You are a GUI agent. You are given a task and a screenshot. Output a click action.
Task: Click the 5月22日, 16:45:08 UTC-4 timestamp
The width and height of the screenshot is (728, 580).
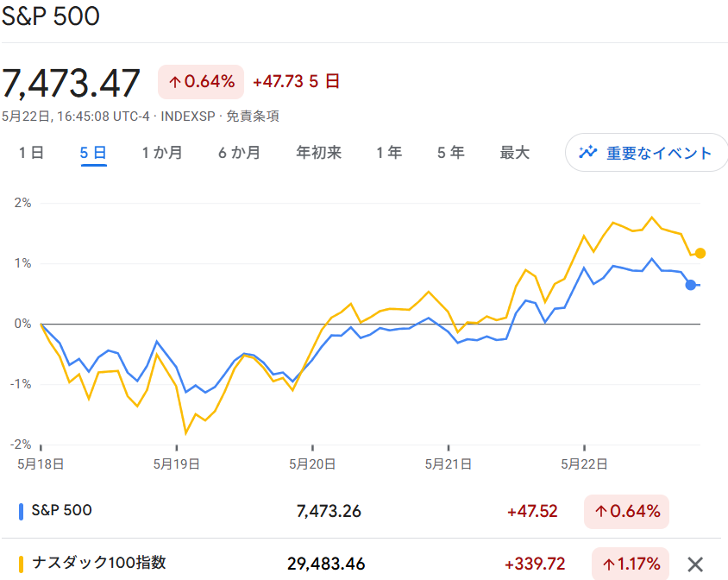76,117
